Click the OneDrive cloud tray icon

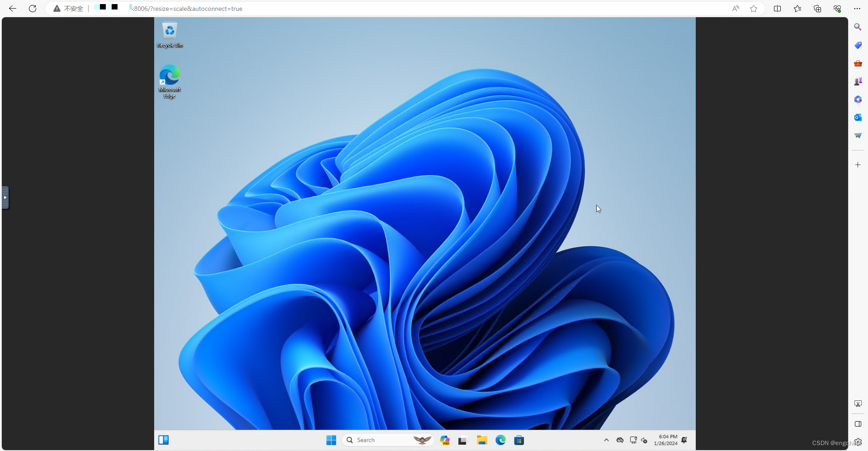(620, 440)
